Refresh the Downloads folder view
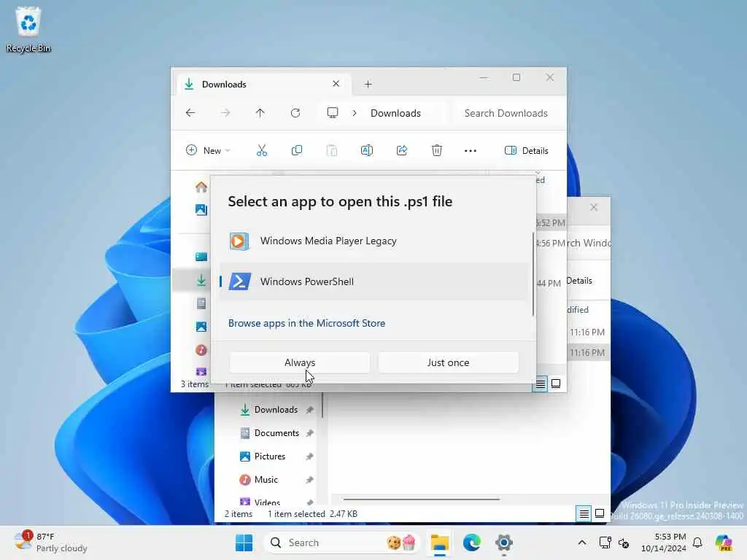The width and height of the screenshot is (747, 560). 295,113
